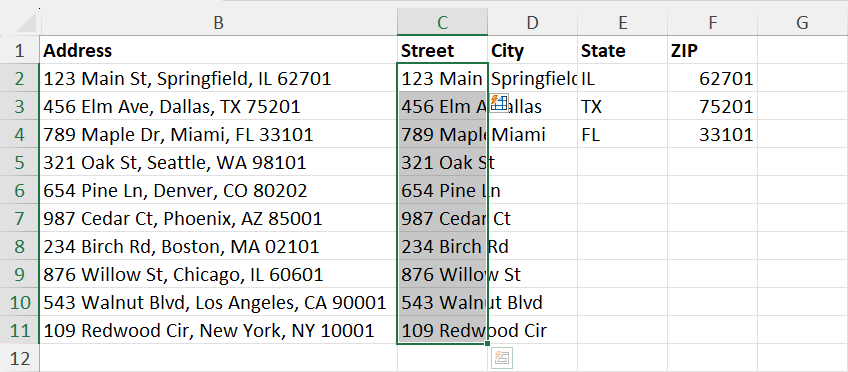
Task: Select cell with 543 Walnut Blvd, Los Angeles
Action: 218,302
